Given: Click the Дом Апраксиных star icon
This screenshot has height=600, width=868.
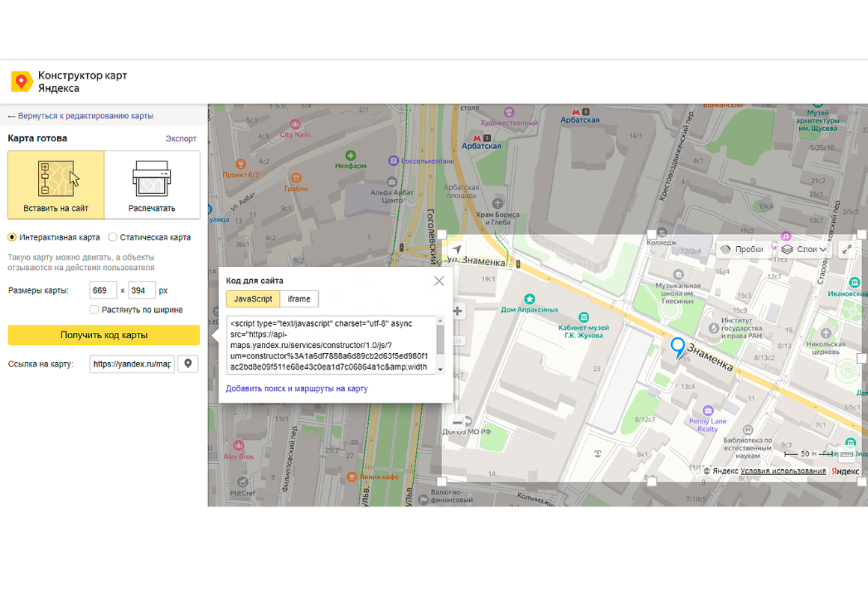Looking at the screenshot, I should click(x=529, y=299).
